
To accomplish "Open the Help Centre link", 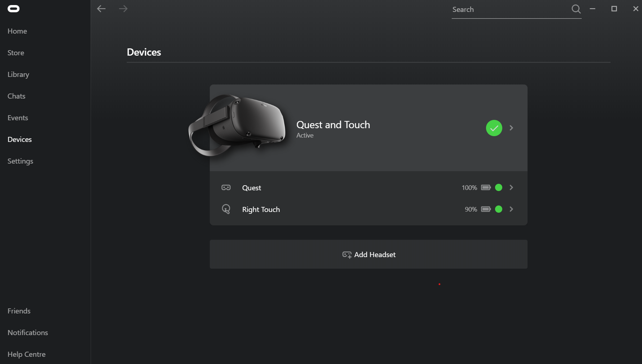I will [x=26, y=354].
